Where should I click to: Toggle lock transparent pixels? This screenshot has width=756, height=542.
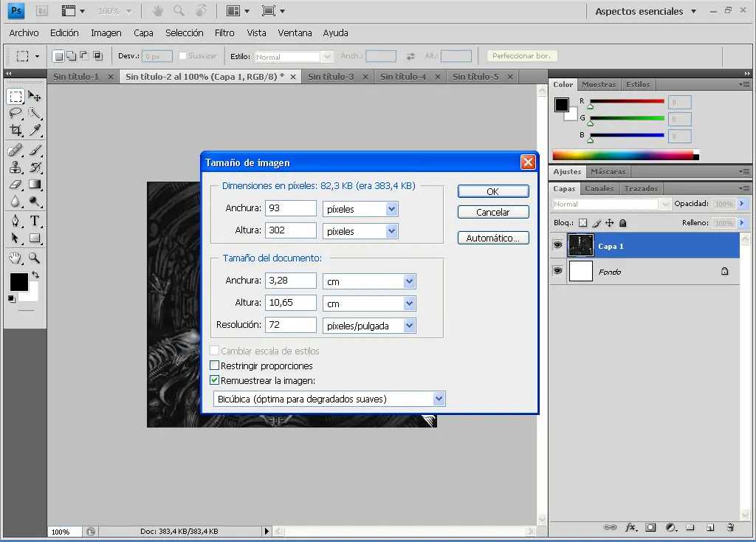point(583,223)
